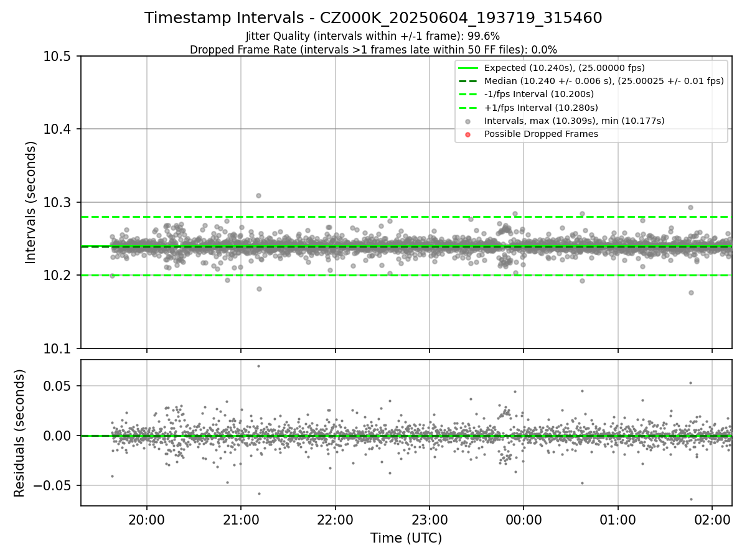Click the 'Jitter Quality' 99.6% subtitle line

coord(373,36)
